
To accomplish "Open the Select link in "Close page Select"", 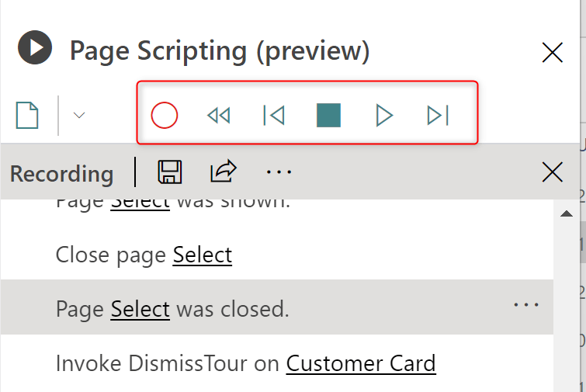I will (202, 255).
